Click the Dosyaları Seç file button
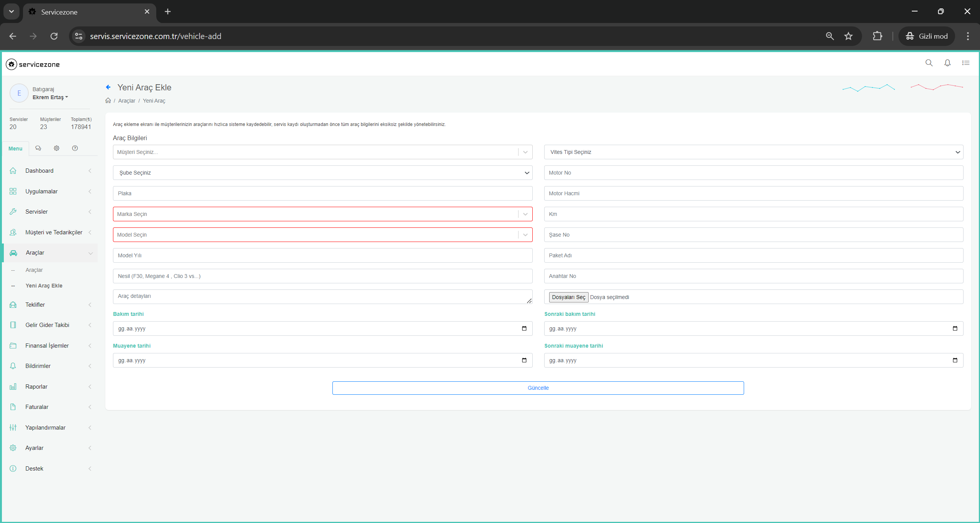Viewport: 980px width, 523px height. 568,297
